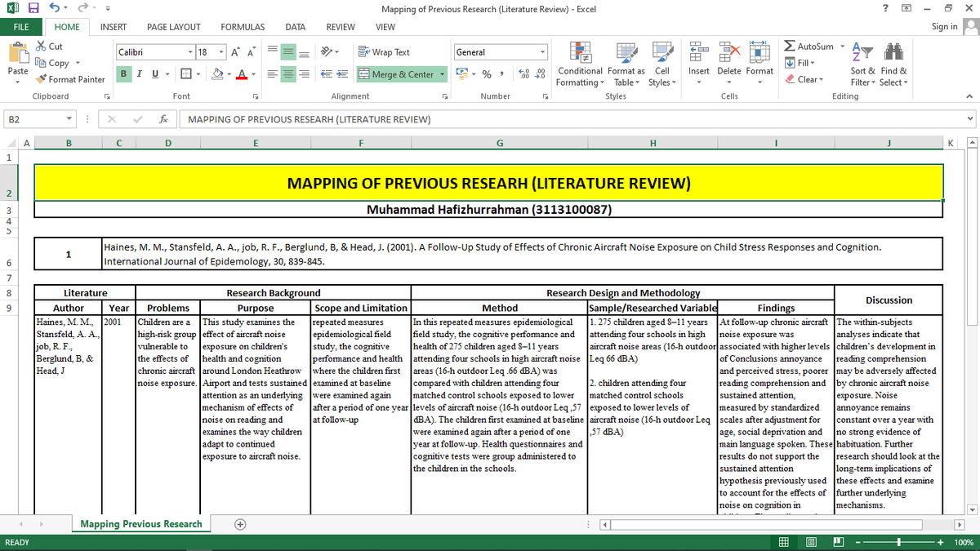Open Cell Styles gallery
The width and height of the screenshot is (980, 551).
click(661, 64)
